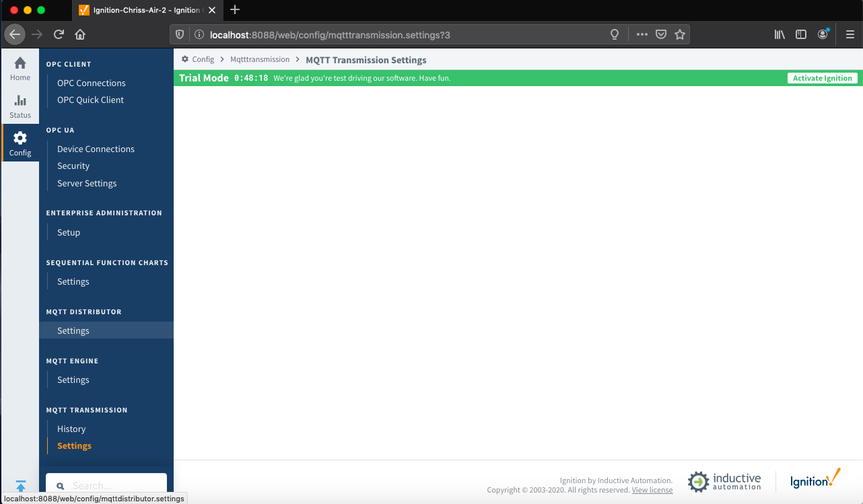Open Device Connections under OPC UA
The width and height of the screenshot is (863, 504).
pyautogui.click(x=96, y=149)
